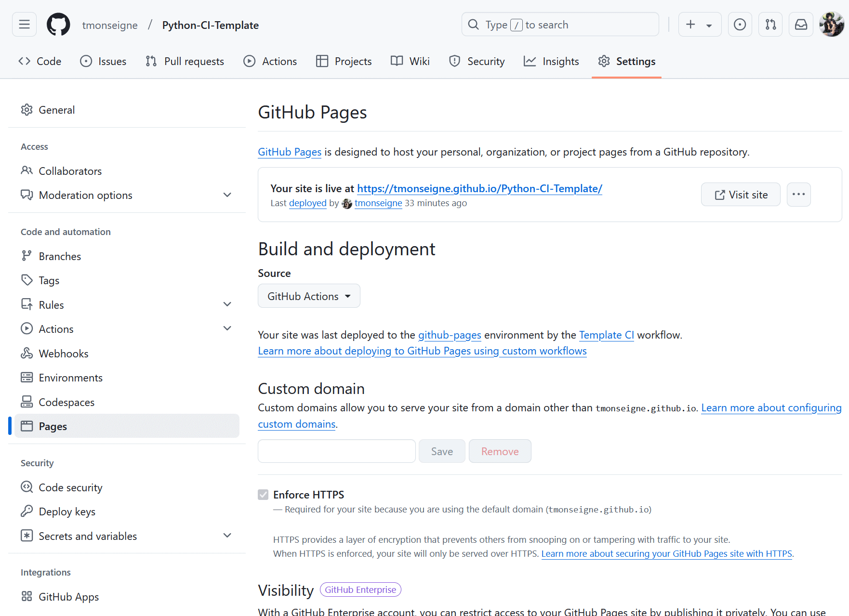The image size is (849, 616).
Task: Click the Visit site button
Action: click(x=741, y=195)
